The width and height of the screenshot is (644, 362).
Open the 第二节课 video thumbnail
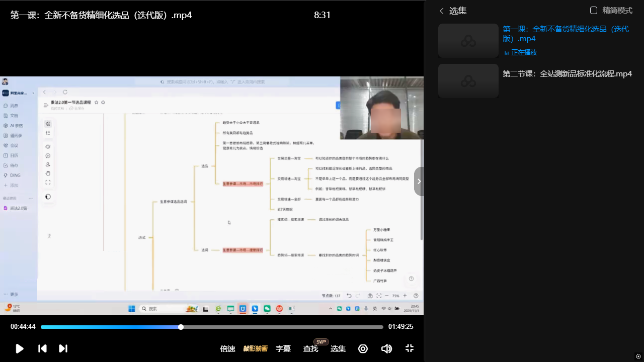point(468,81)
